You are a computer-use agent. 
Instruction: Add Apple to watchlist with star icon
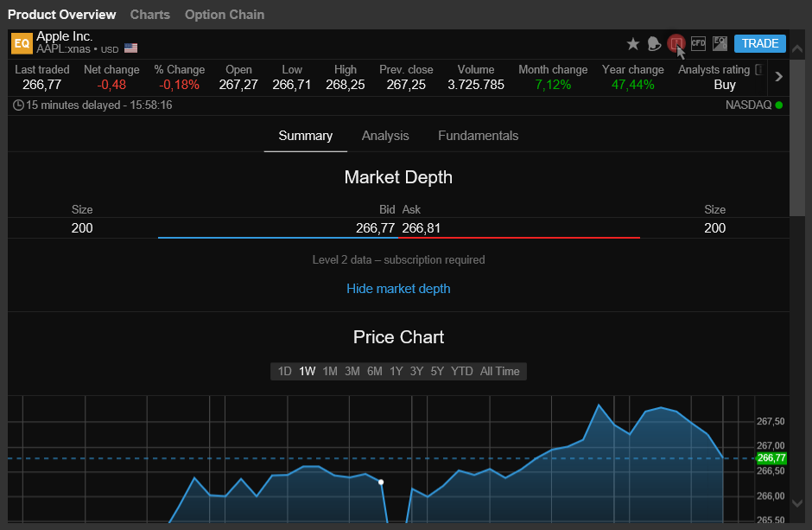[633, 44]
